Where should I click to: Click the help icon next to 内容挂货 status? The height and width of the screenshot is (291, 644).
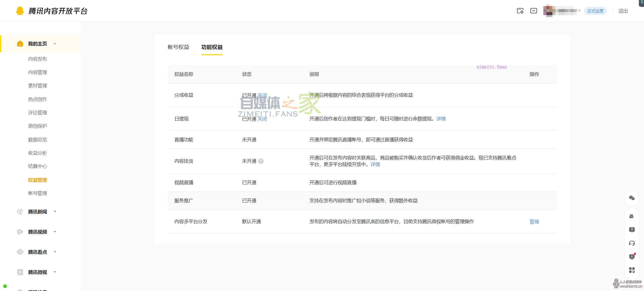tap(261, 161)
